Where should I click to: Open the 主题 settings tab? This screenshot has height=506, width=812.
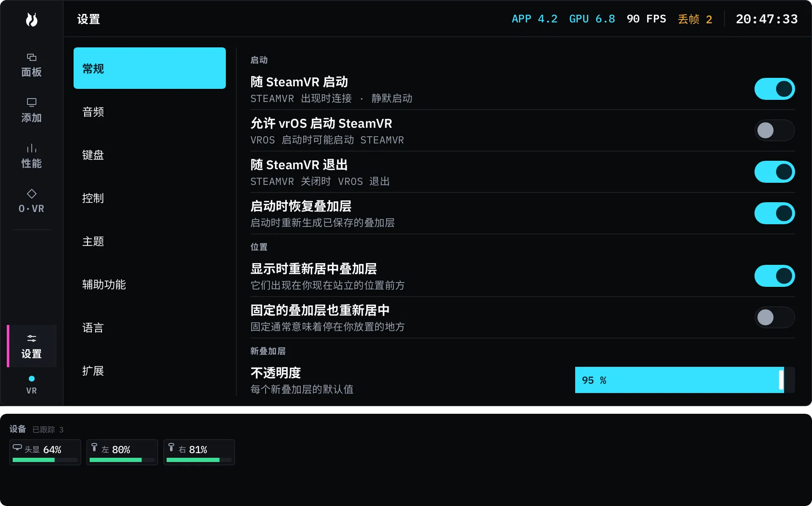click(150, 241)
